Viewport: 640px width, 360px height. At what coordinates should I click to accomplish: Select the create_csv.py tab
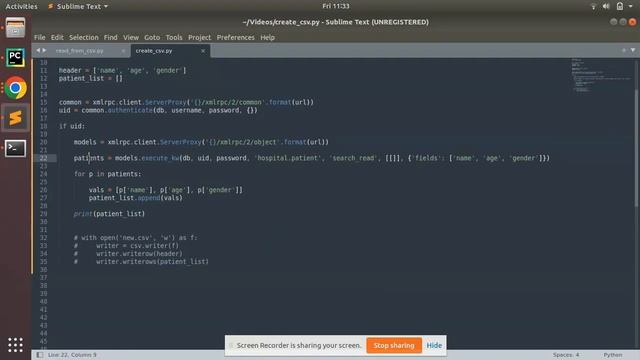tap(154, 51)
